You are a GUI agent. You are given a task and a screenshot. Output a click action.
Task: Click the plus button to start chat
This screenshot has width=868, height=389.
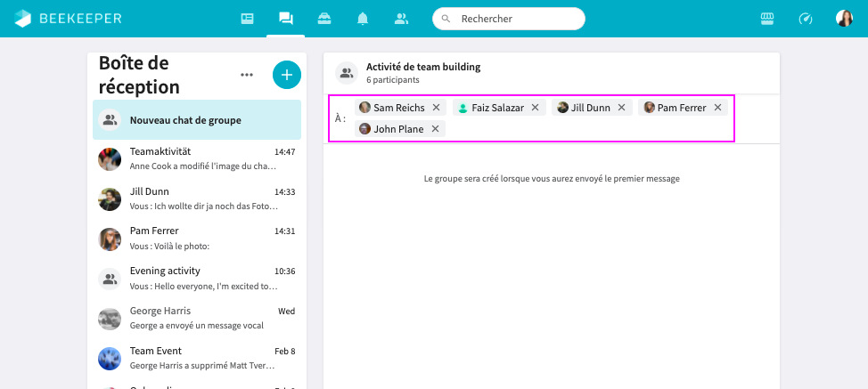[x=286, y=75]
